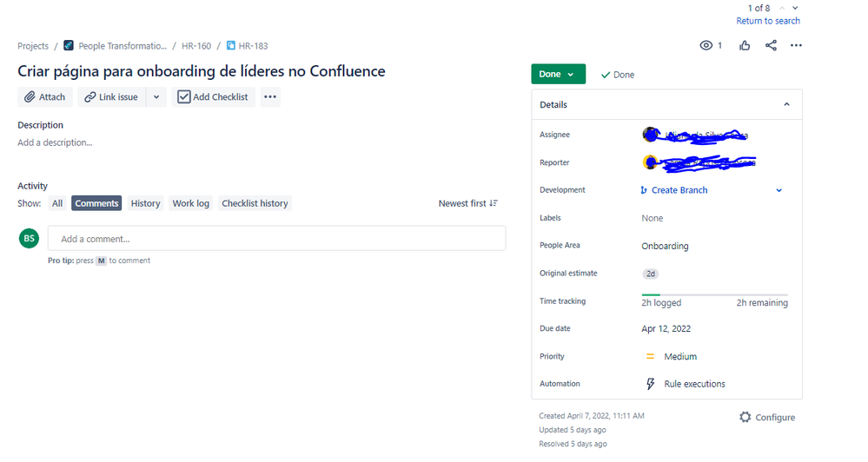The width and height of the screenshot is (868, 462).
Task: Click the Medium priority icon
Action: 650,356
